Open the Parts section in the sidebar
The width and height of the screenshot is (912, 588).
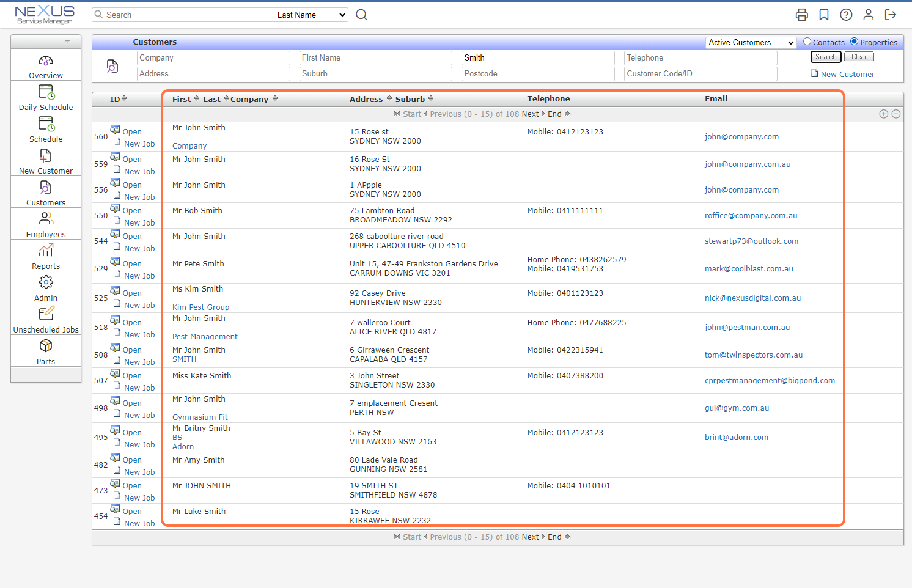(x=45, y=350)
